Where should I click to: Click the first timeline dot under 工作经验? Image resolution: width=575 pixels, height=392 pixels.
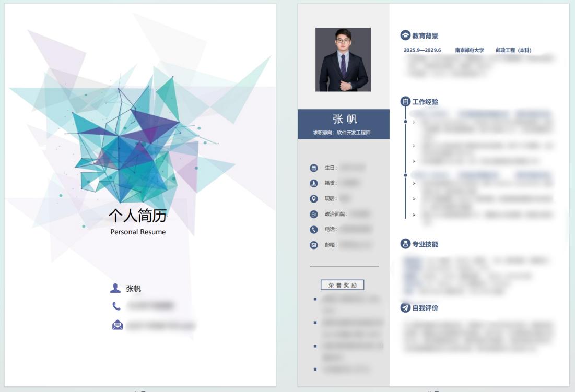[x=405, y=121]
